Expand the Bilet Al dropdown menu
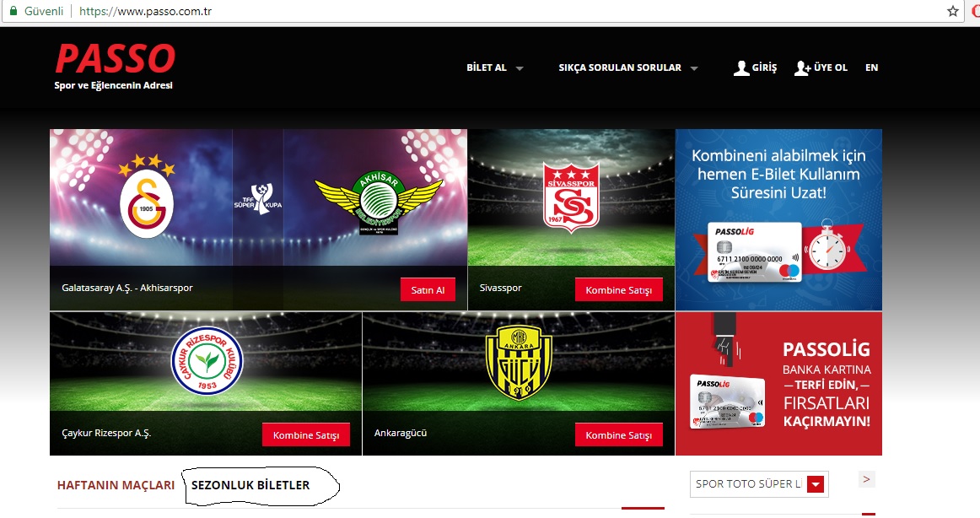Image resolution: width=980 pixels, height=518 pixels. (495, 67)
